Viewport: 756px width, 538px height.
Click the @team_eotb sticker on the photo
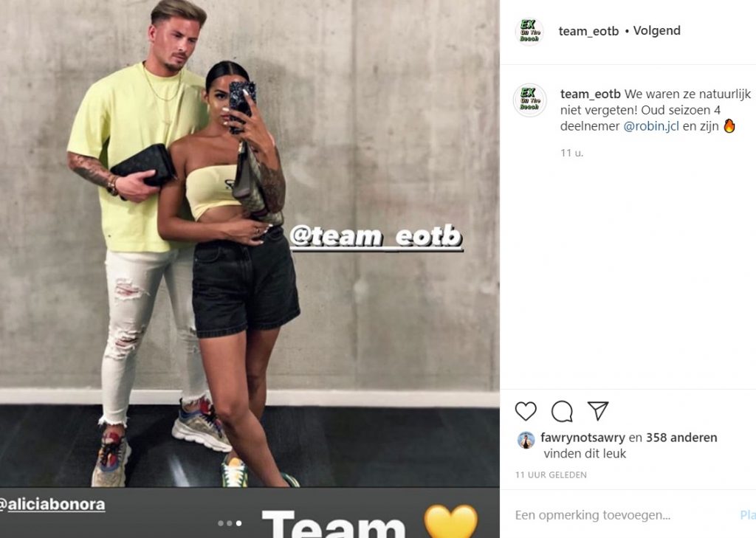(376, 237)
